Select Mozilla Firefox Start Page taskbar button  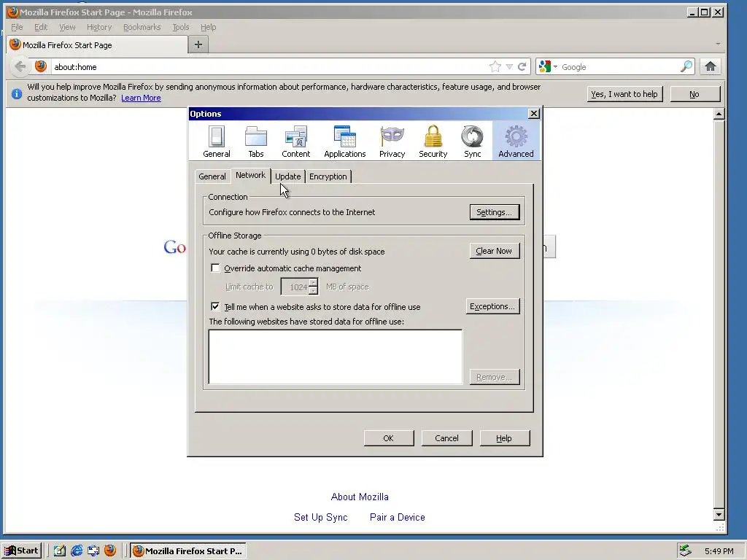tap(189, 551)
